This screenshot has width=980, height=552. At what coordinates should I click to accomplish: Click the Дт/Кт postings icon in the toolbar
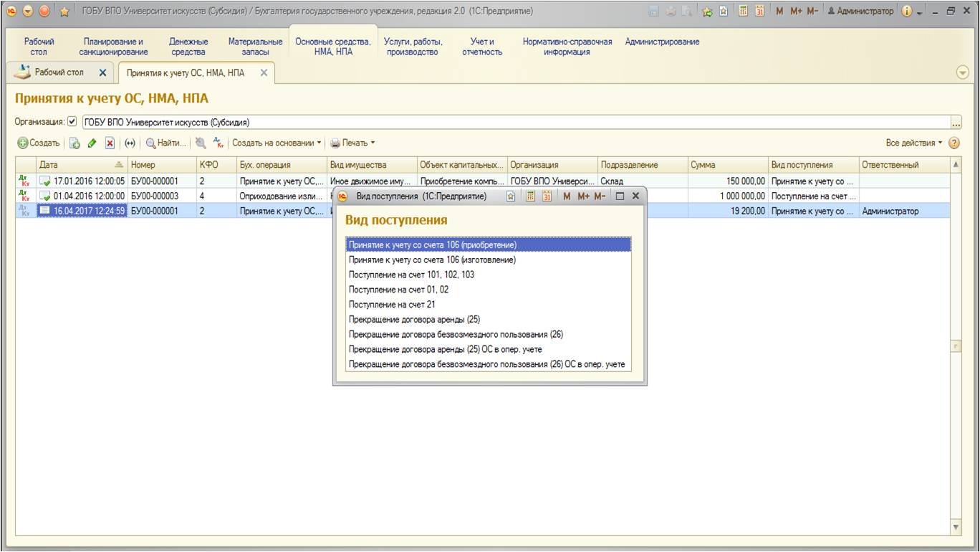[x=219, y=143]
